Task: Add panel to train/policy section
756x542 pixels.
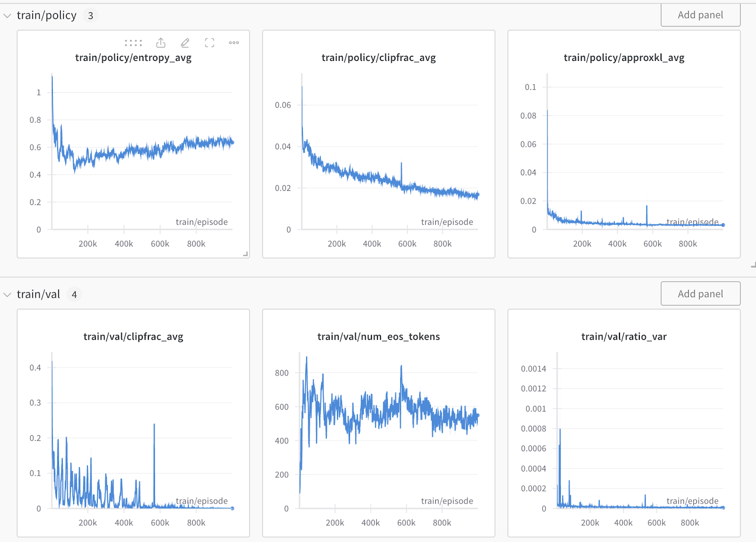Action: (x=700, y=15)
